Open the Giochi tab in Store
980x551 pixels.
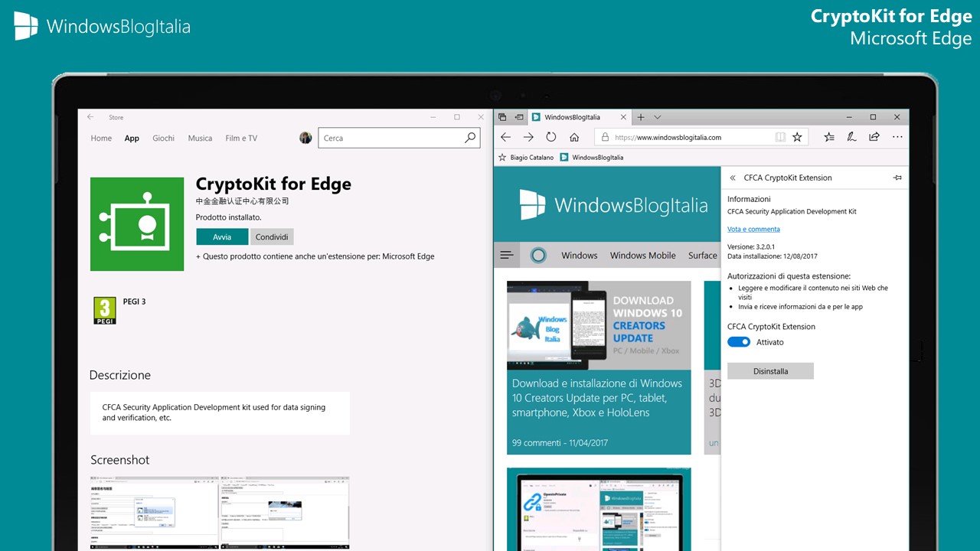[163, 139]
